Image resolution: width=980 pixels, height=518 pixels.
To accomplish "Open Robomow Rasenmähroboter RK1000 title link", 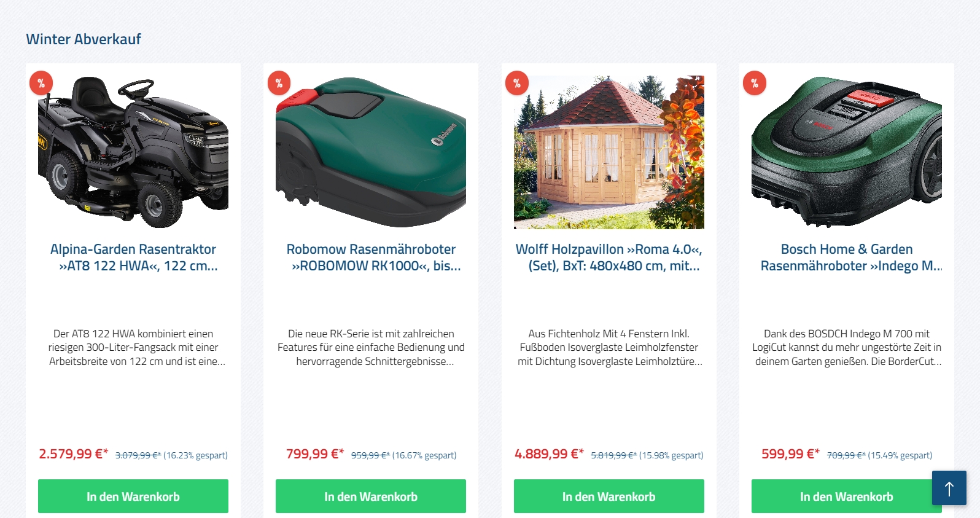I will tap(371, 257).
